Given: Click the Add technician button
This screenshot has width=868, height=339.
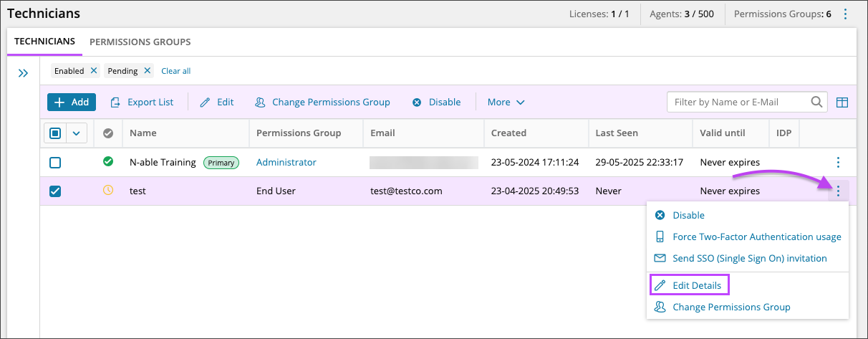Looking at the screenshot, I should click(x=72, y=102).
